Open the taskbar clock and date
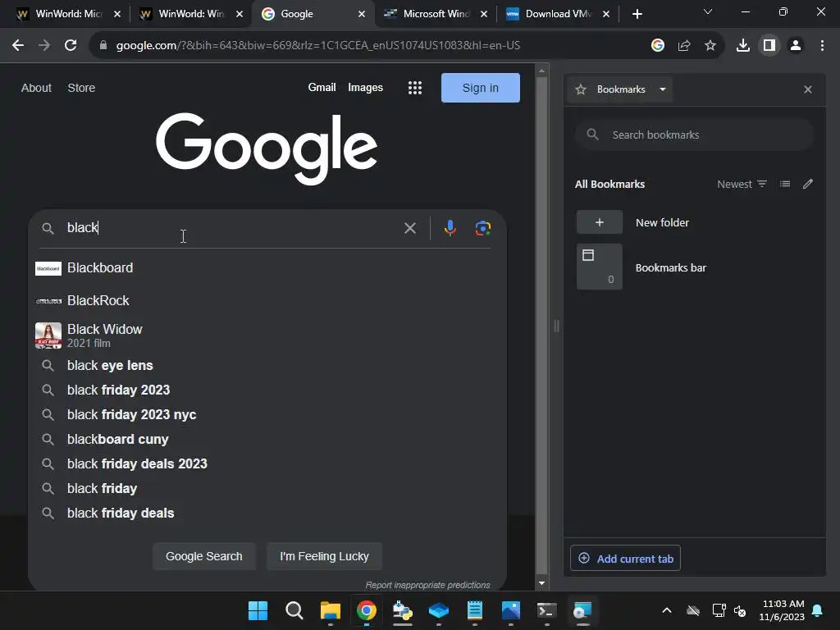Screen dimensions: 840x630 click(782, 610)
